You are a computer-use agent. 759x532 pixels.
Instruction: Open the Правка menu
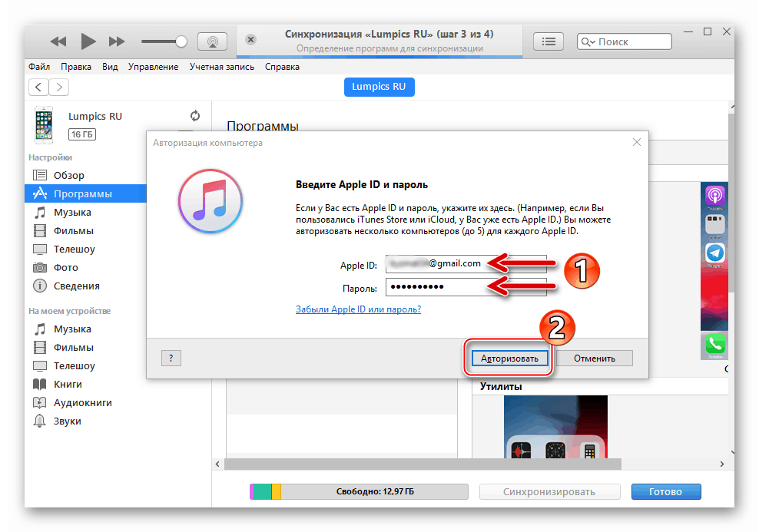pyautogui.click(x=76, y=67)
